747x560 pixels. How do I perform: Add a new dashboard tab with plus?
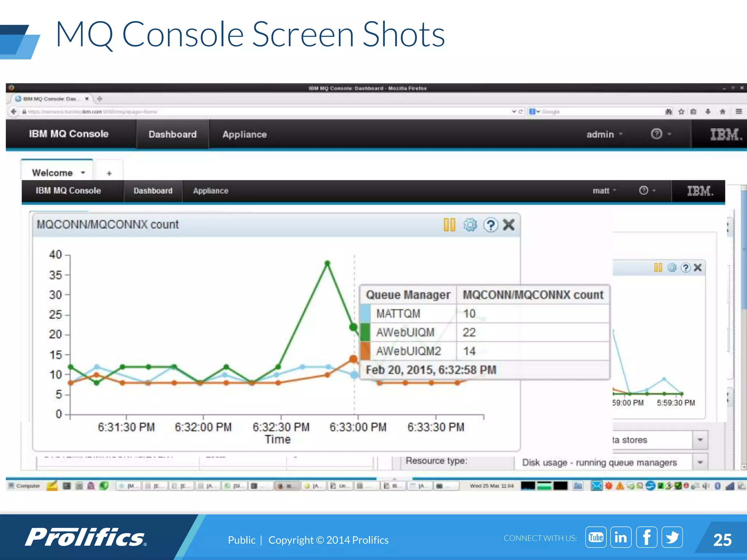pyautogui.click(x=109, y=173)
